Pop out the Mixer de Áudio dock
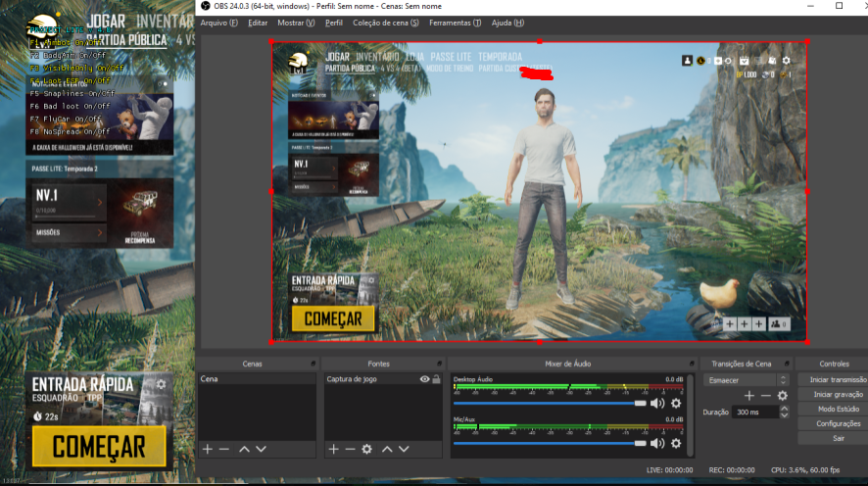The image size is (868, 486). coord(692,364)
